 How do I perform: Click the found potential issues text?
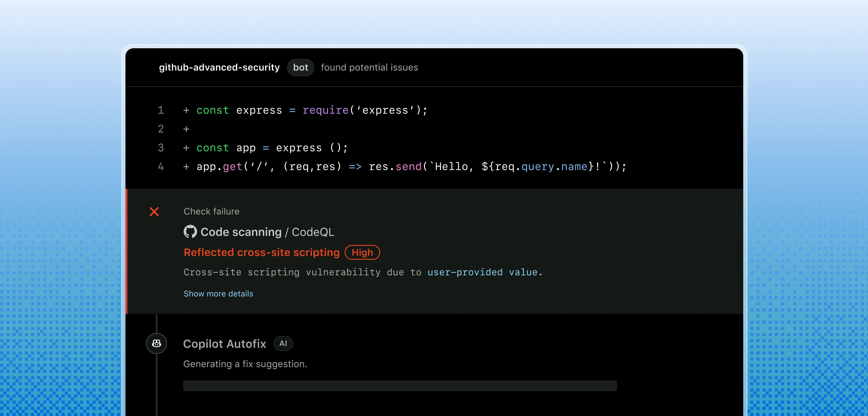point(370,67)
